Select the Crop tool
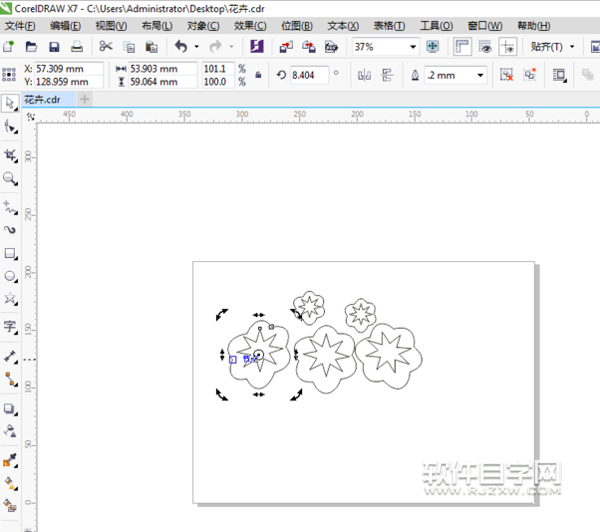Viewport: 600px width, 532px height. pyautogui.click(x=10, y=155)
